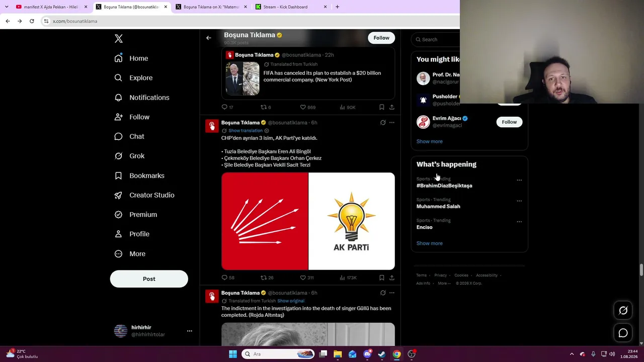The width and height of the screenshot is (644, 362).
Task: Open Profile in the sidebar
Action: click(x=132, y=234)
